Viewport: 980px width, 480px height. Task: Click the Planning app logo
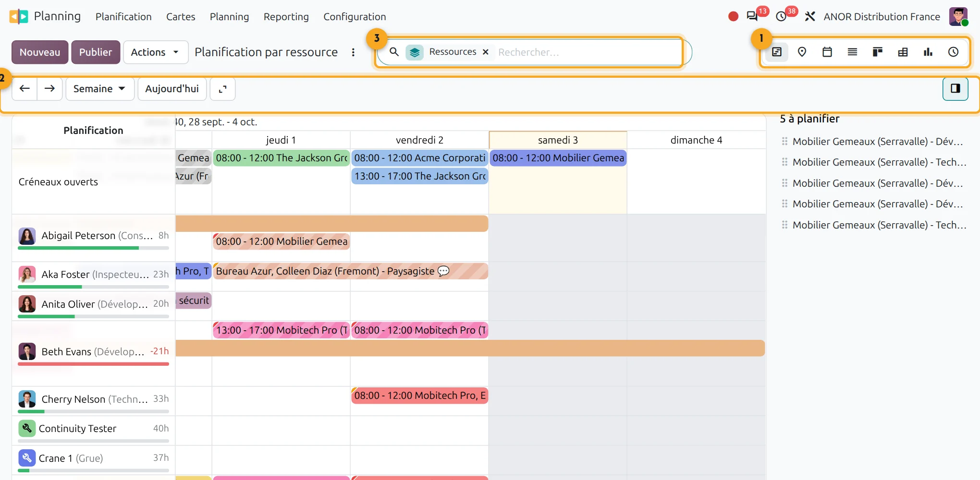point(19,16)
